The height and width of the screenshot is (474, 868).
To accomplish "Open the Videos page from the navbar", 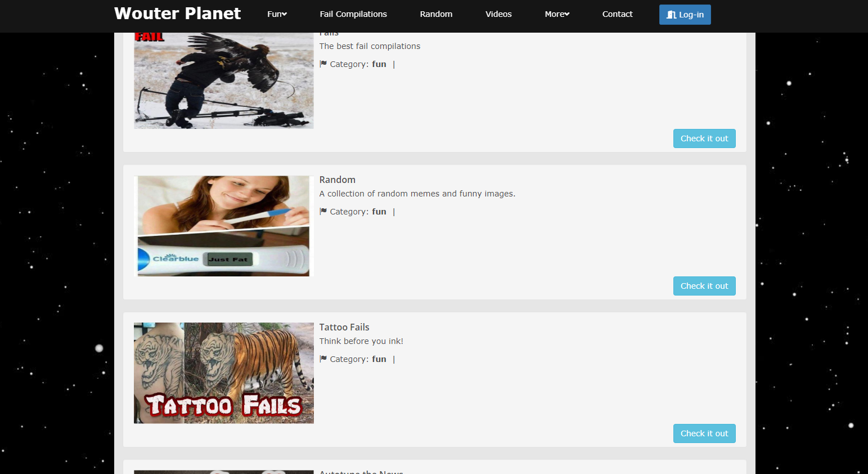I will point(498,14).
